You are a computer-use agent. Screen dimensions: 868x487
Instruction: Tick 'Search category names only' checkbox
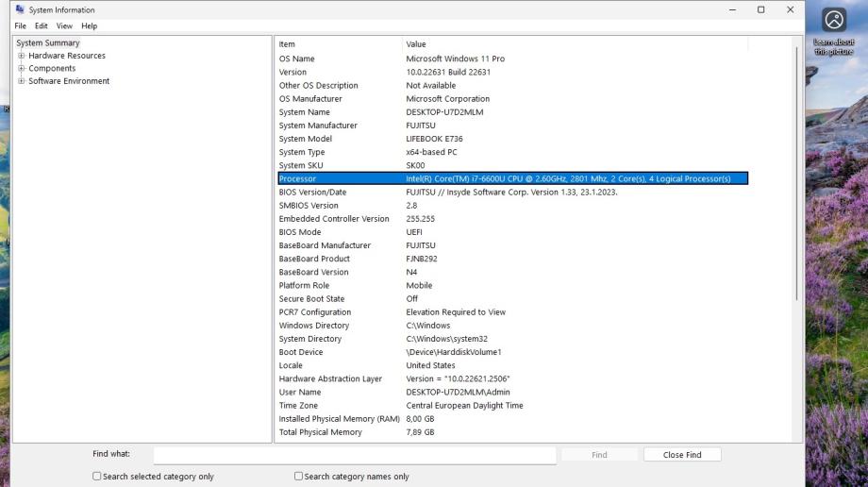(x=298, y=476)
